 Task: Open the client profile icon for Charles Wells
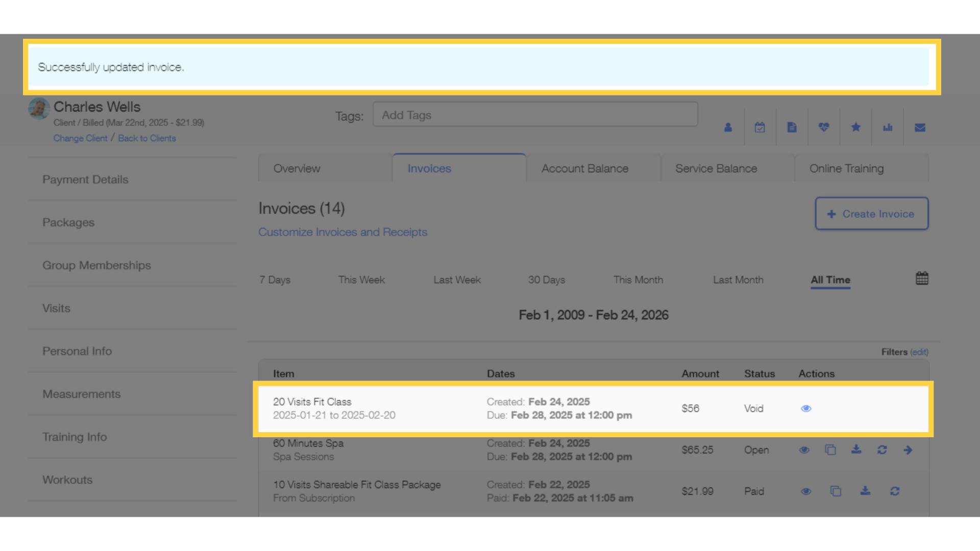[x=728, y=128]
